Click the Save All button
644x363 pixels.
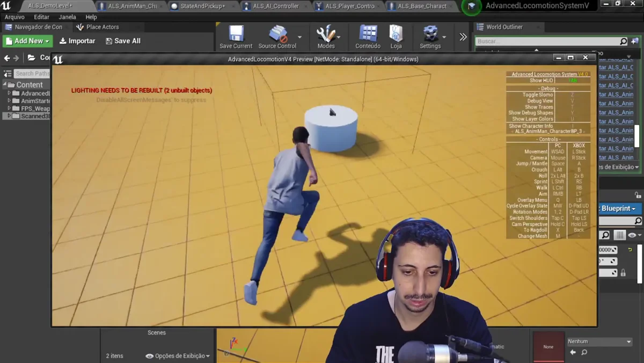click(123, 41)
